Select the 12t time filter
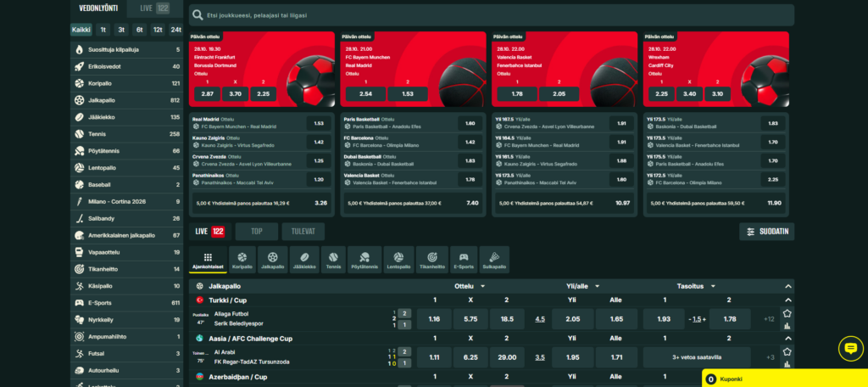The image size is (868, 387). (x=158, y=30)
